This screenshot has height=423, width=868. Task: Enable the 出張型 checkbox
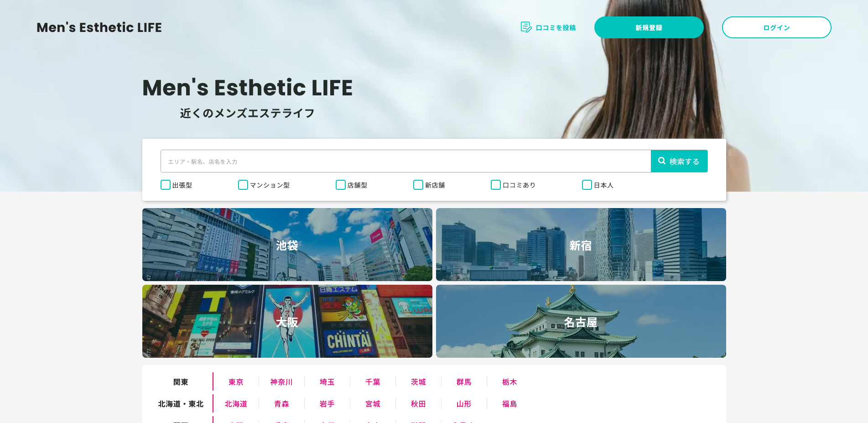tap(166, 185)
